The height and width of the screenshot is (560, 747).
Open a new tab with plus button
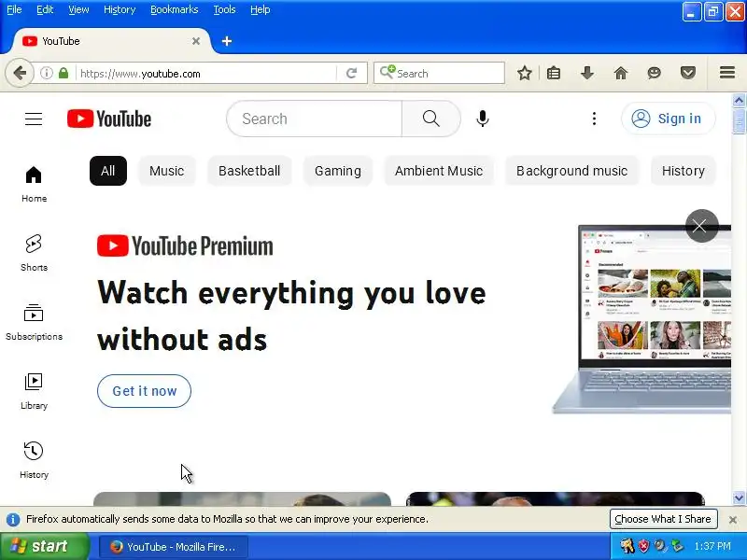[x=227, y=41]
